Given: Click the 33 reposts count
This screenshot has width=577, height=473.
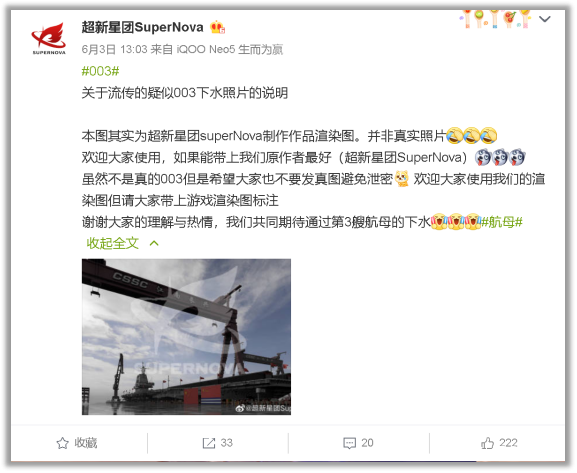Looking at the screenshot, I should (x=226, y=443).
